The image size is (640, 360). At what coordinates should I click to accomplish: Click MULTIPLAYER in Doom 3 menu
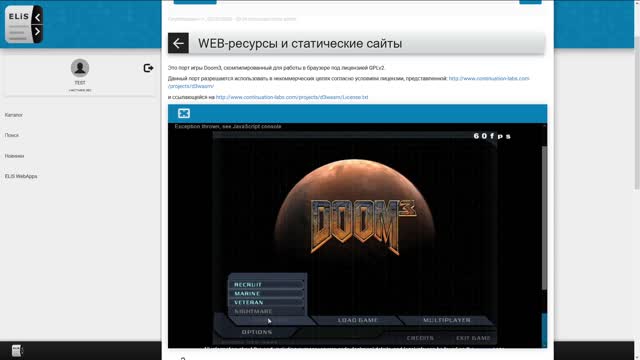coord(447,320)
